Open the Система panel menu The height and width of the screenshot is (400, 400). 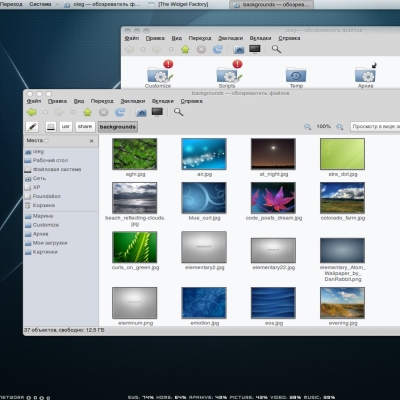40,4
